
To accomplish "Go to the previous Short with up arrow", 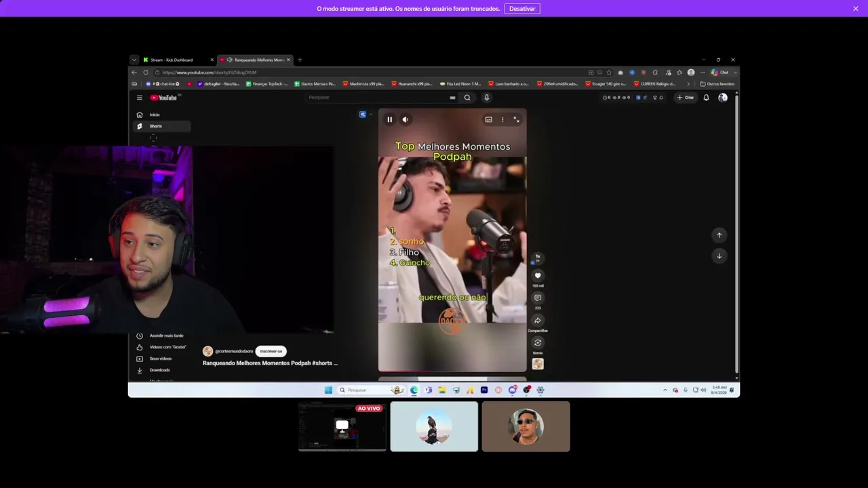I will coord(719,235).
